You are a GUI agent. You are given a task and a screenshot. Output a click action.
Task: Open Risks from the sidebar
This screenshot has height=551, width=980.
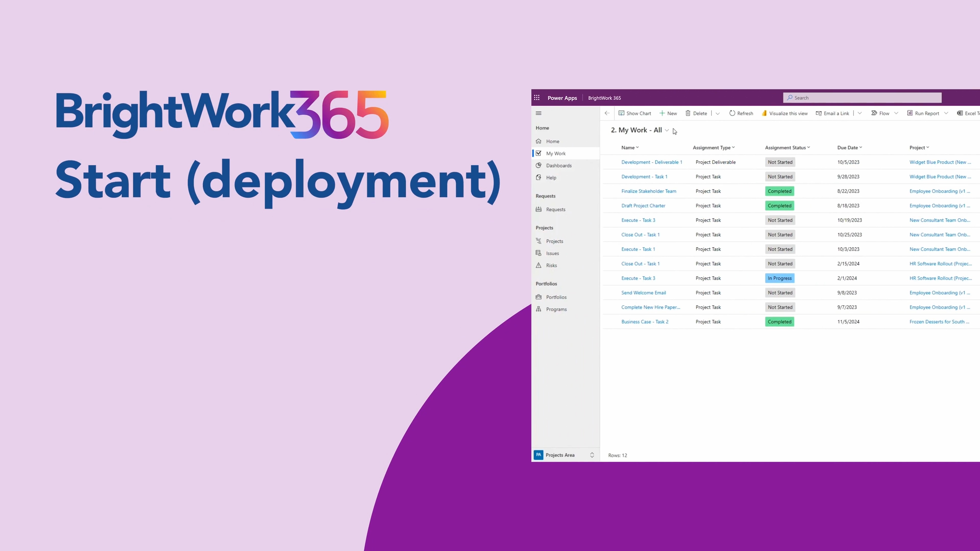[x=551, y=265]
